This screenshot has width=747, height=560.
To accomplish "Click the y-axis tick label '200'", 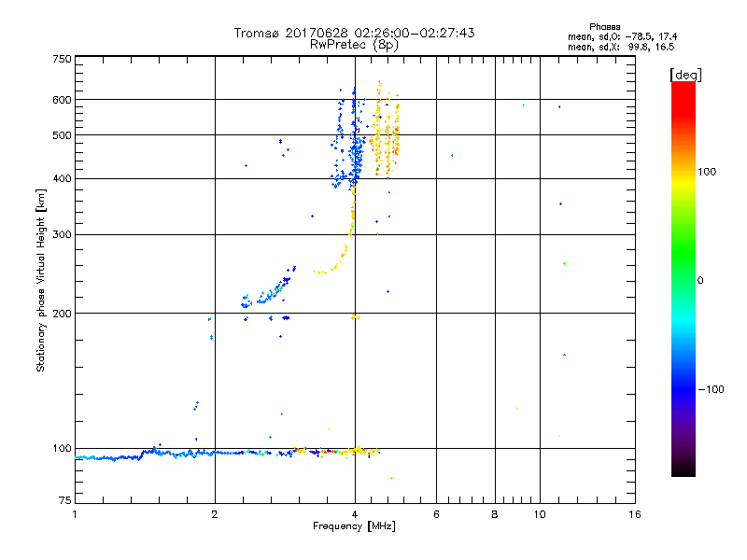I will tap(63, 314).
